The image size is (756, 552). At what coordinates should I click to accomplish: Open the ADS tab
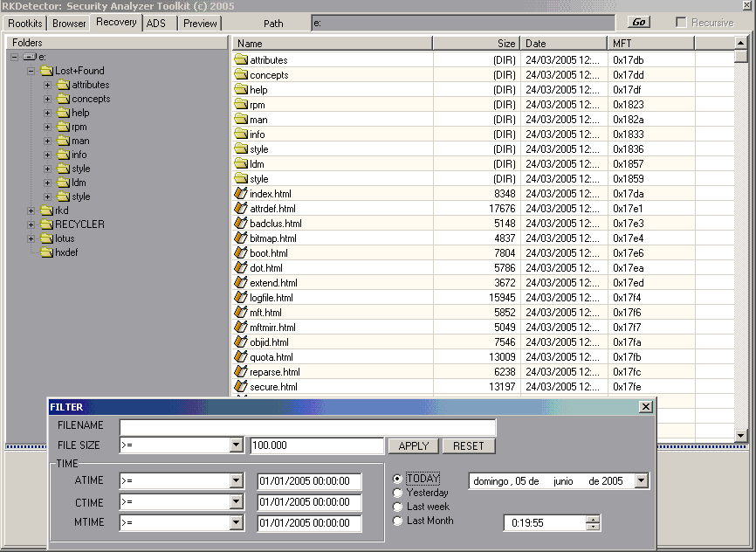click(155, 24)
